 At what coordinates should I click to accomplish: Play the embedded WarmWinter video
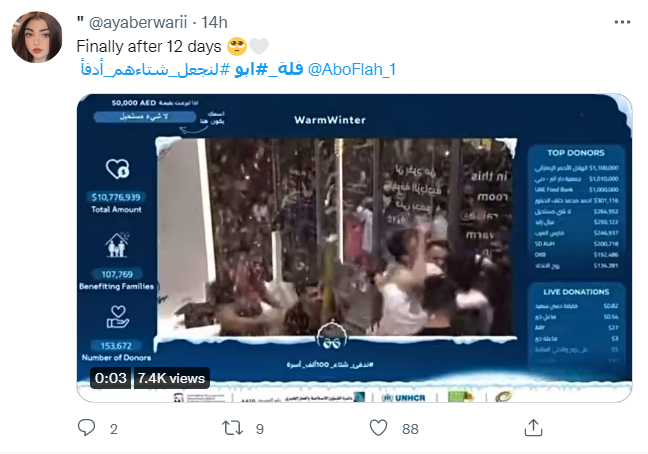coord(354,248)
